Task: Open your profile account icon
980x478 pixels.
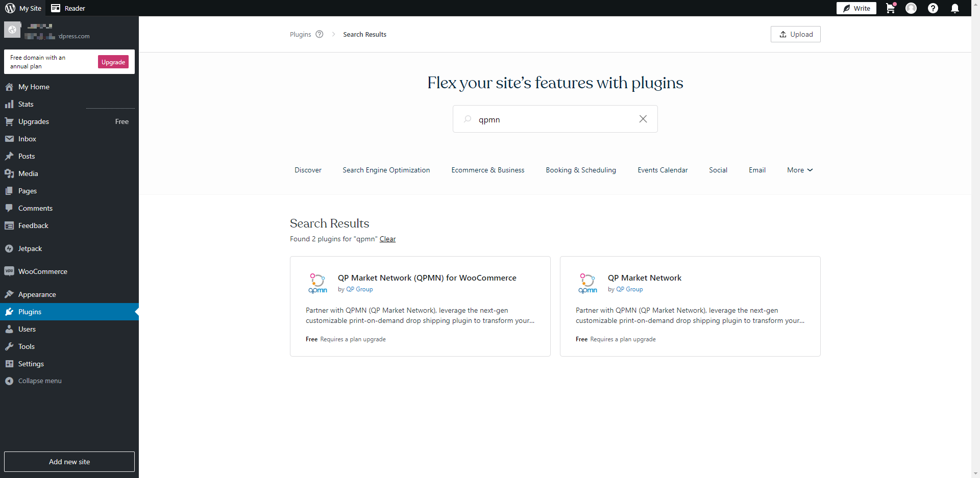Action: pos(911,8)
